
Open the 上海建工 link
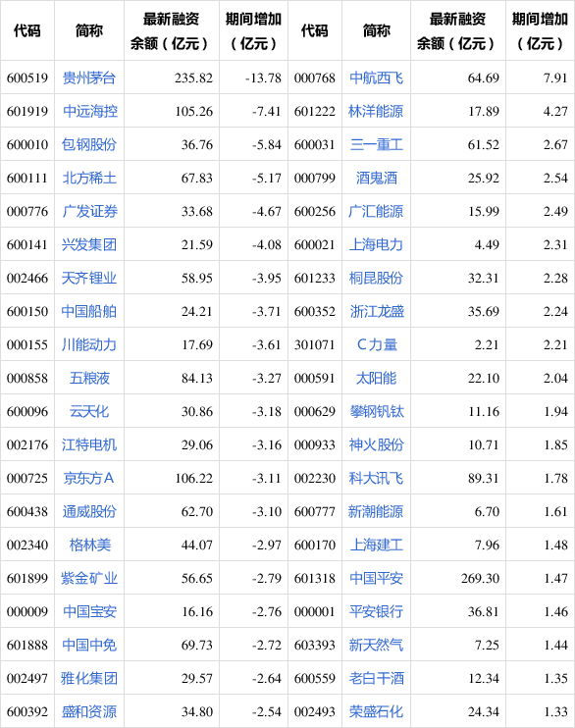point(376,545)
